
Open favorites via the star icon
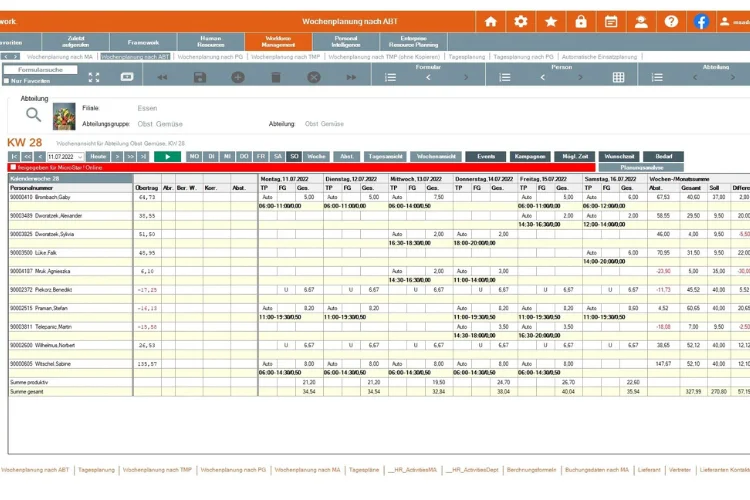(x=551, y=22)
